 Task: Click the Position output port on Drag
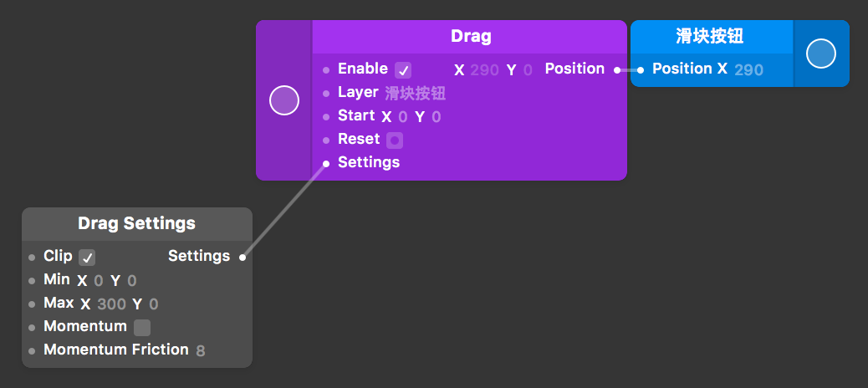[x=616, y=70]
